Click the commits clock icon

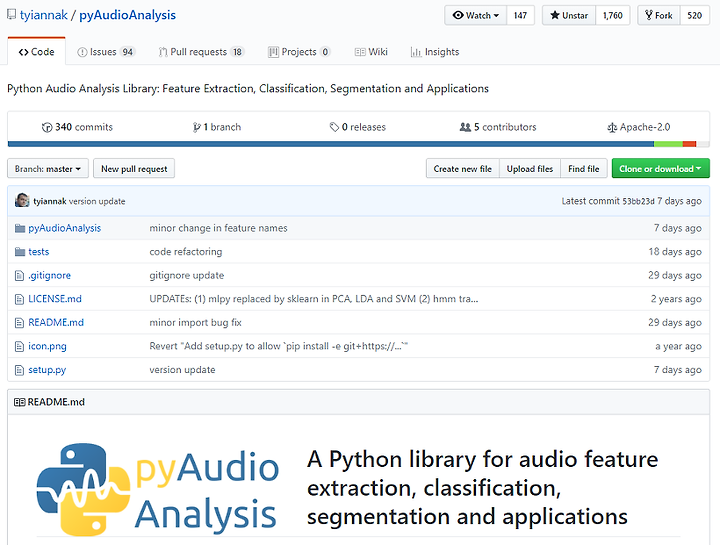click(47, 127)
